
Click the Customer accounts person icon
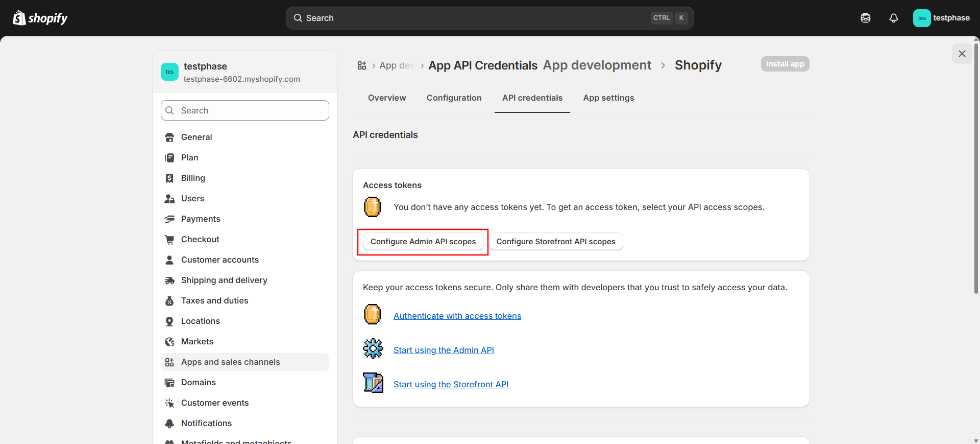pos(169,260)
